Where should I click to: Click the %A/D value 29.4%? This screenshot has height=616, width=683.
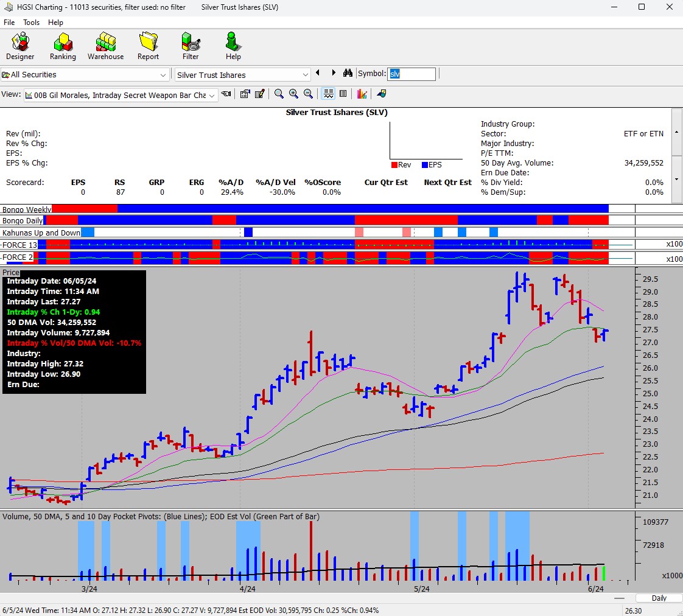coord(232,192)
